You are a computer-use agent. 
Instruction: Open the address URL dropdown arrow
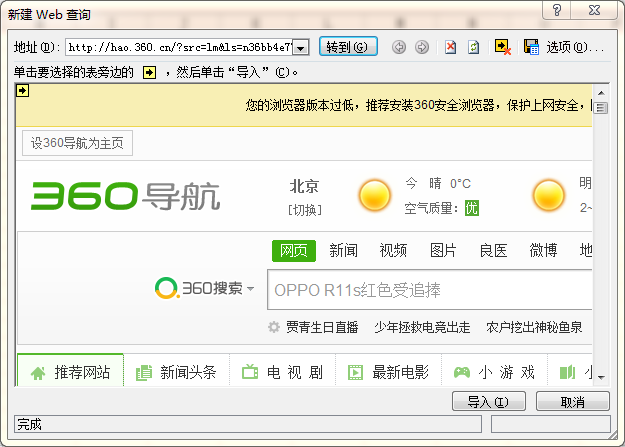click(301, 48)
